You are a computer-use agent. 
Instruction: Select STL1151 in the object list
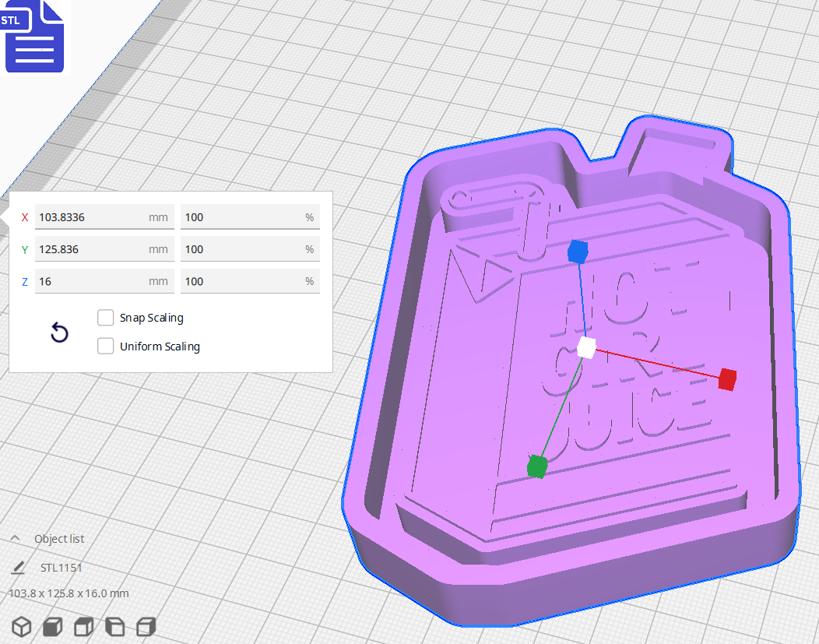62,567
